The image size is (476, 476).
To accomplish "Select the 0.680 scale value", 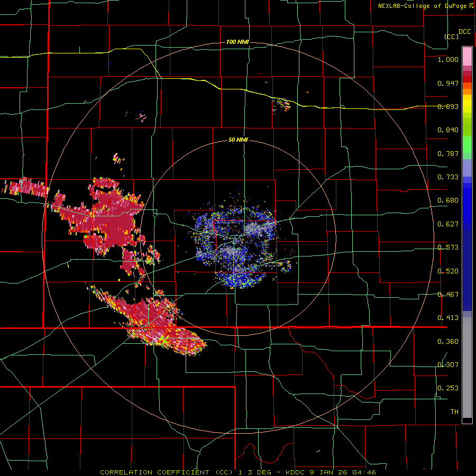I will coord(448,200).
